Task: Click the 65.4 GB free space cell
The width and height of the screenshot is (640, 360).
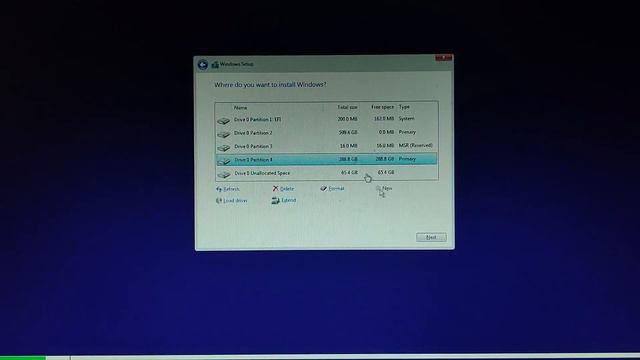Action: [386, 173]
